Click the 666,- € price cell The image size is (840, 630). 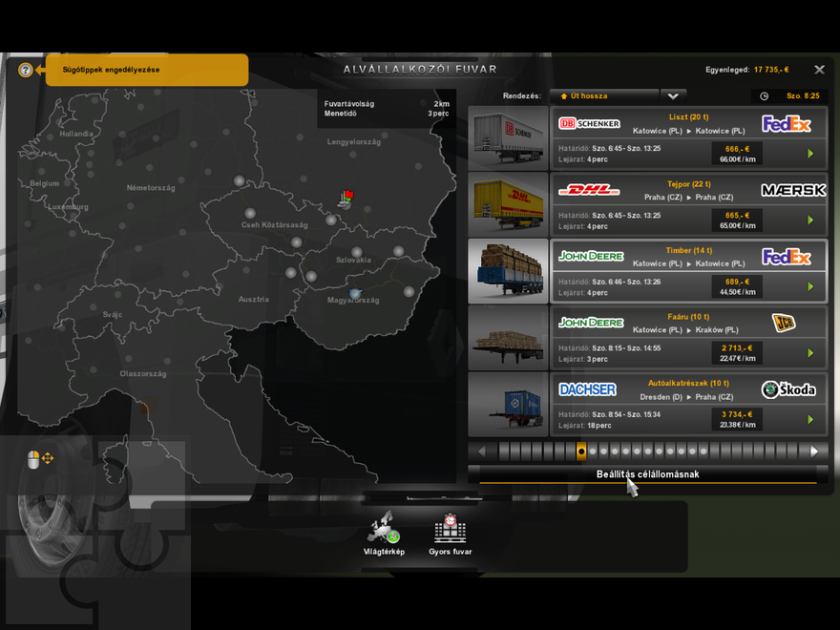[x=737, y=154]
